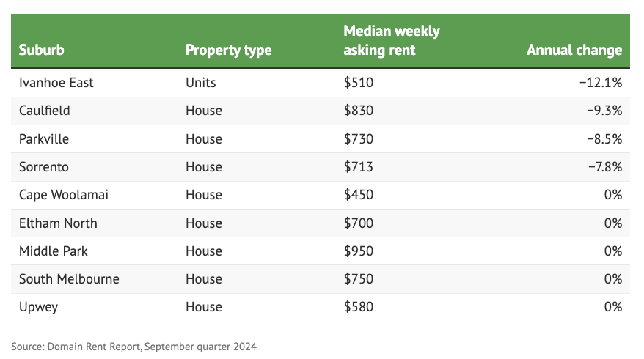Click the Property type column header
This screenshot has height=359, width=644.
(x=228, y=51)
